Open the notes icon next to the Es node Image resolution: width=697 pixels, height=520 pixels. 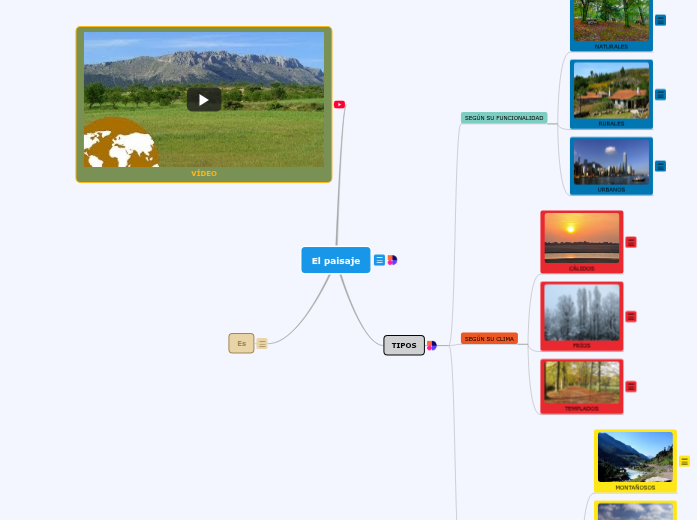[x=262, y=343]
